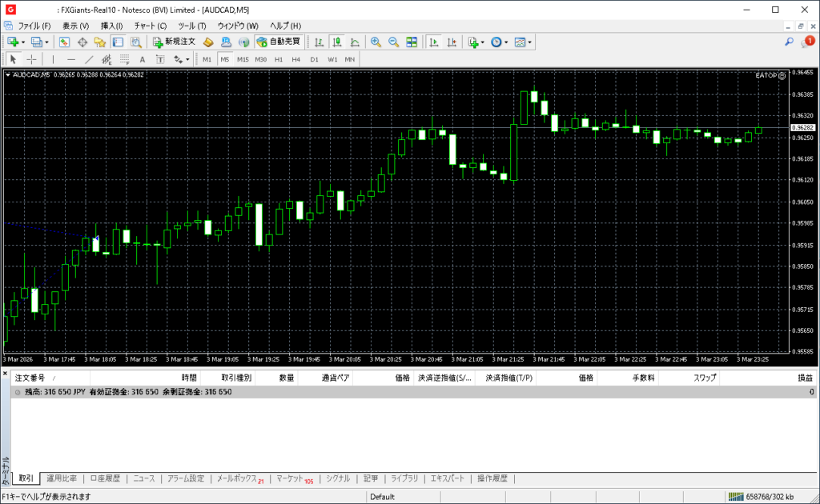
Task: Expand the new chart dropdown arrow
Action: (22, 42)
